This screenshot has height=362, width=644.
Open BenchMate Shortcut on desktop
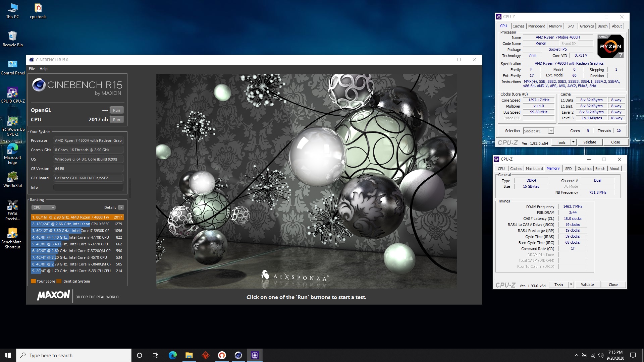[x=12, y=239]
